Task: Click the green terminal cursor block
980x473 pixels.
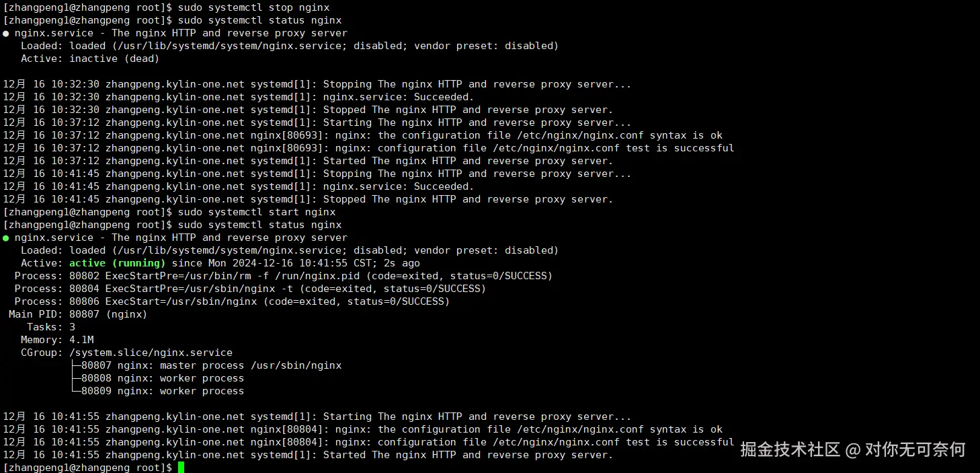Action: point(181,467)
